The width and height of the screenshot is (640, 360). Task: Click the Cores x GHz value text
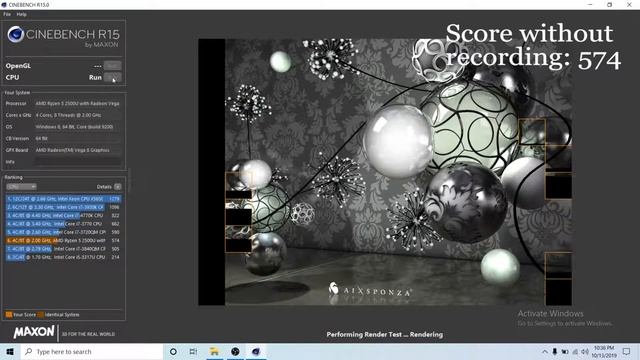(x=68, y=115)
